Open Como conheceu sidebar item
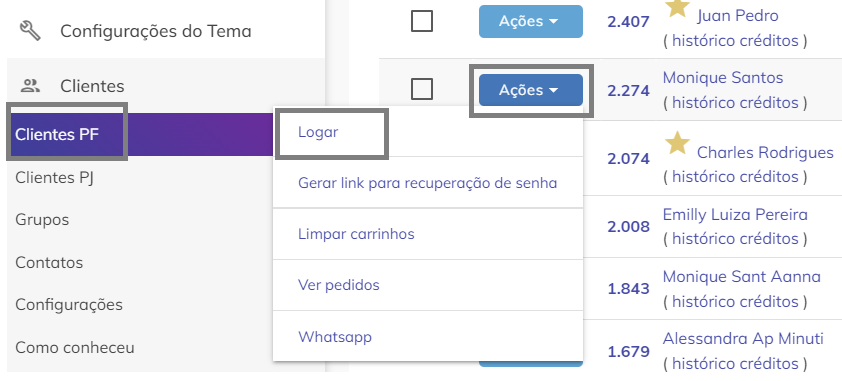This screenshot has width=842, height=381. coord(75,348)
